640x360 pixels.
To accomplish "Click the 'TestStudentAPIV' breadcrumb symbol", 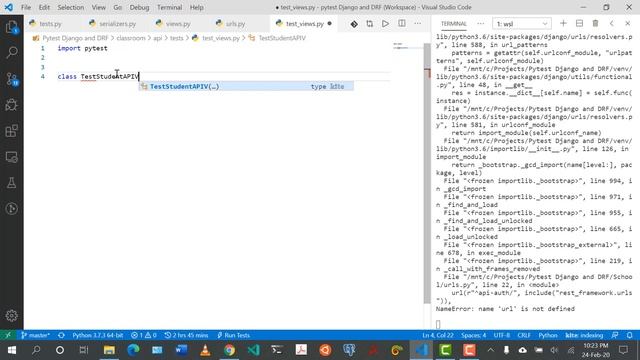I will tap(282, 38).
